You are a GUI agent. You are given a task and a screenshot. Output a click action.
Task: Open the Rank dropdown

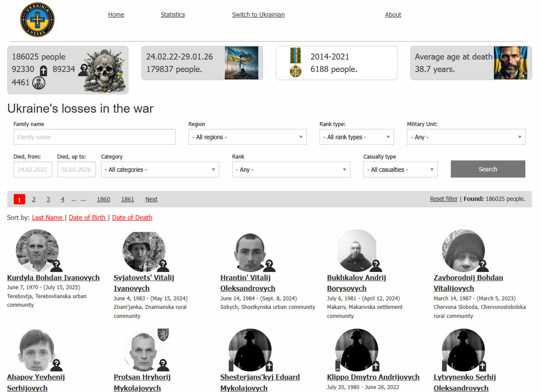[x=291, y=170]
